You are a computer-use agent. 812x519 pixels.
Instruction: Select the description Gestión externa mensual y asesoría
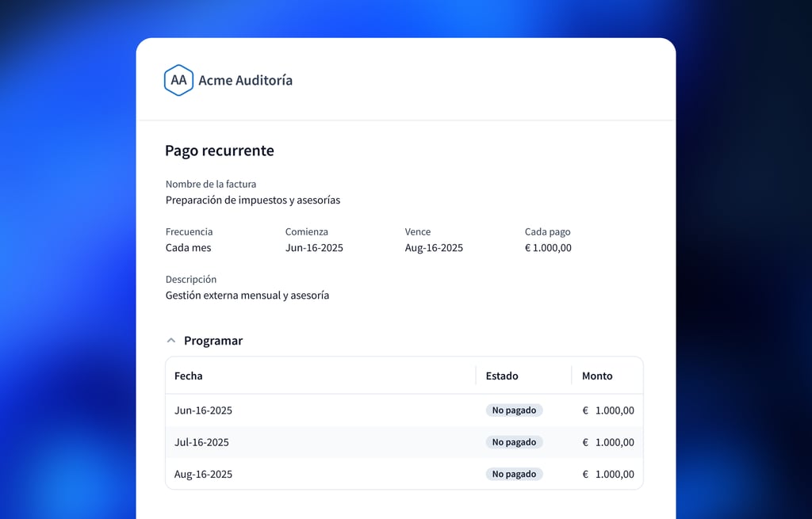[x=247, y=296]
